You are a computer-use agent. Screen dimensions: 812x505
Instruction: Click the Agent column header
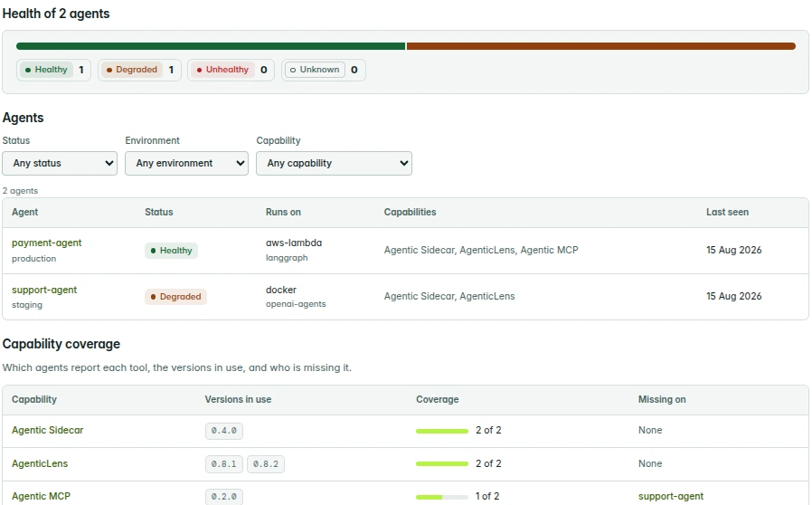24,212
